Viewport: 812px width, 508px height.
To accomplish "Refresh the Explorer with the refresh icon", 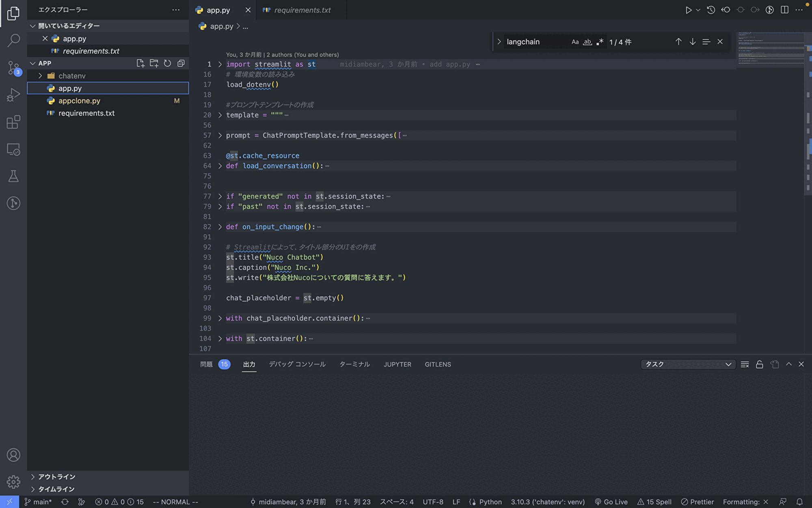I will [167, 63].
